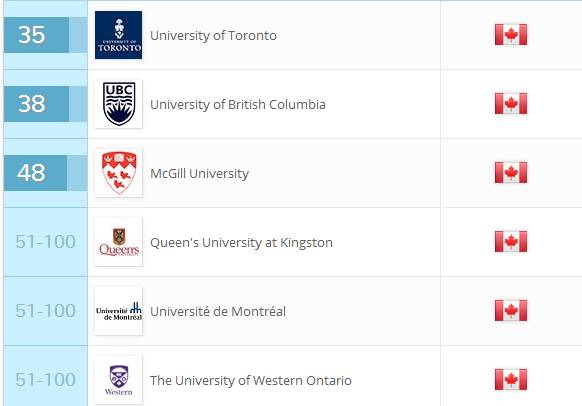Screen dimensions: 582x406
Task: Click Canada flag beside University of British Columbia
Action: (x=511, y=104)
